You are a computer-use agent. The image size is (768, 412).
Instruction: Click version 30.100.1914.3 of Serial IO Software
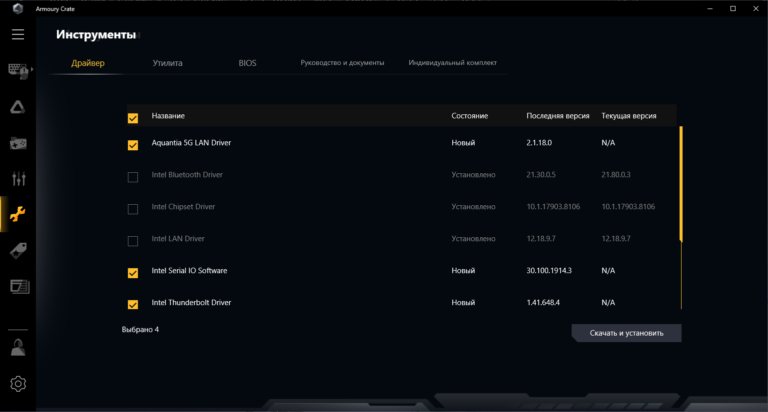(x=549, y=270)
